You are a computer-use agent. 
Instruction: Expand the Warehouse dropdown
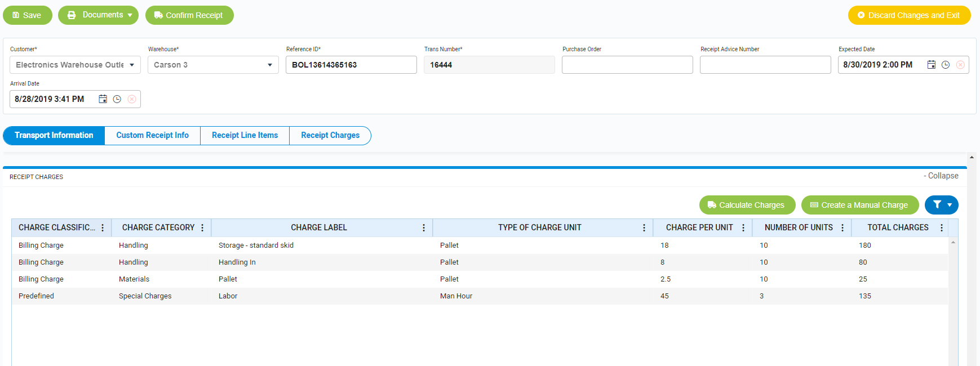(269, 65)
